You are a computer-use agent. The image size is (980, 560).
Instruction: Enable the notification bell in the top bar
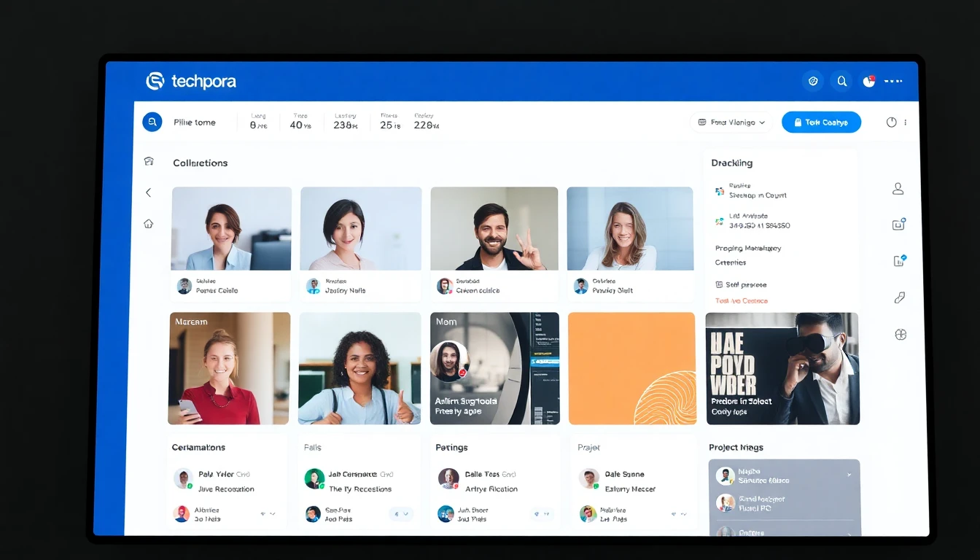868,81
